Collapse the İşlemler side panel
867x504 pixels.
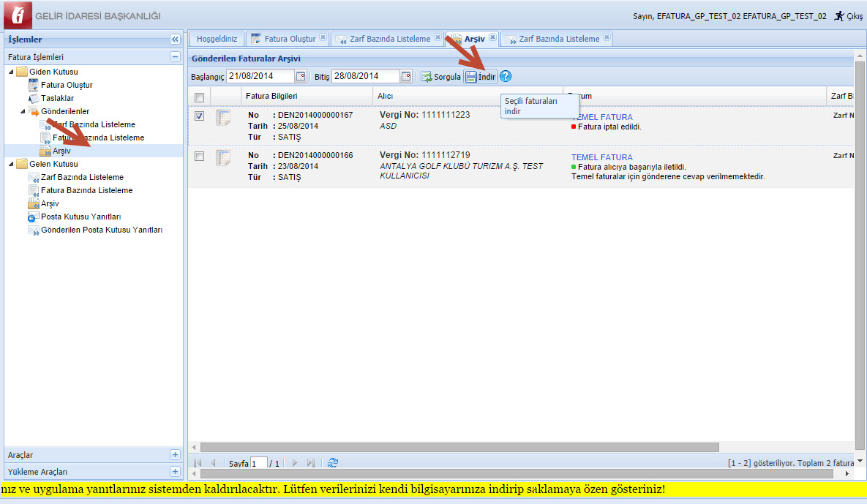[175, 40]
